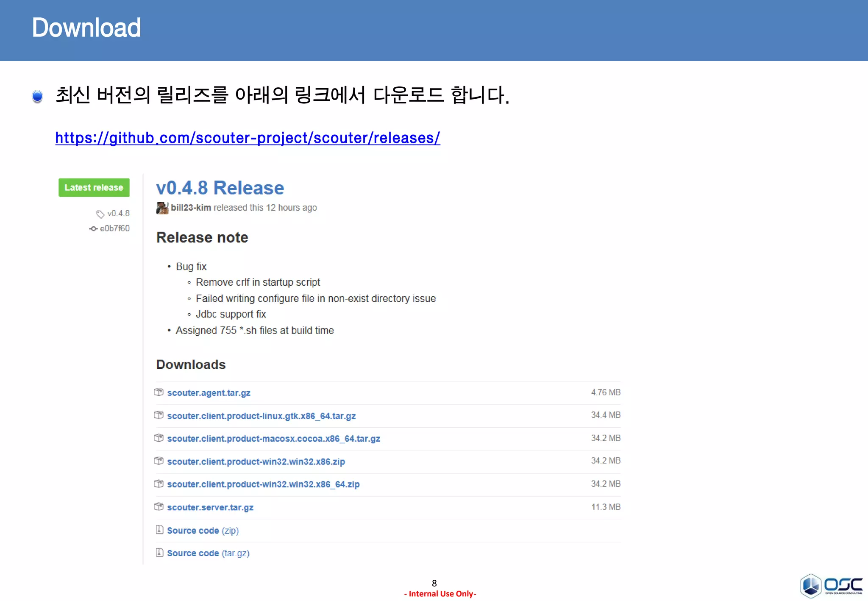Open bill23-kim's user profile link
This screenshot has height=601, width=868.
point(191,208)
